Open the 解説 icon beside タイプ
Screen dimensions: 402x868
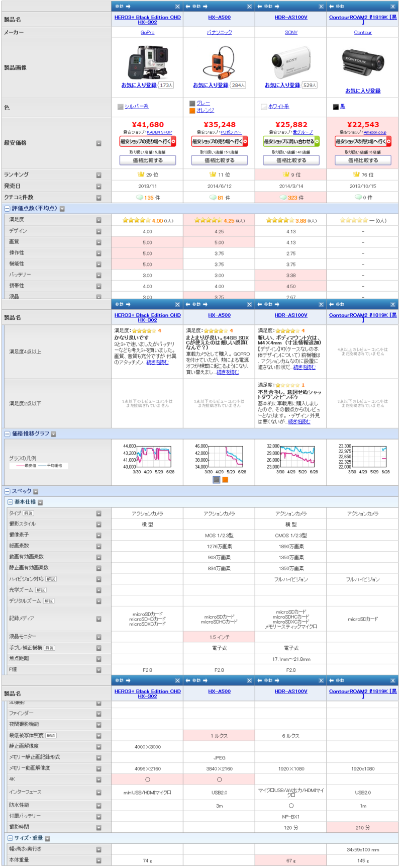tap(29, 513)
